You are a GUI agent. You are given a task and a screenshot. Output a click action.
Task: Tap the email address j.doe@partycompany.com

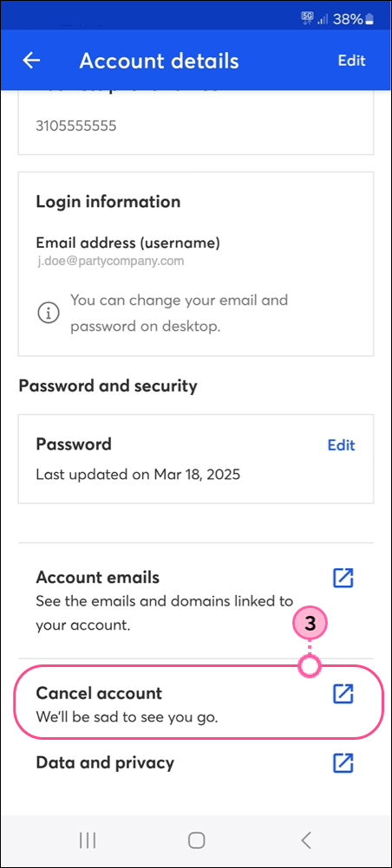pyautogui.click(x=110, y=261)
